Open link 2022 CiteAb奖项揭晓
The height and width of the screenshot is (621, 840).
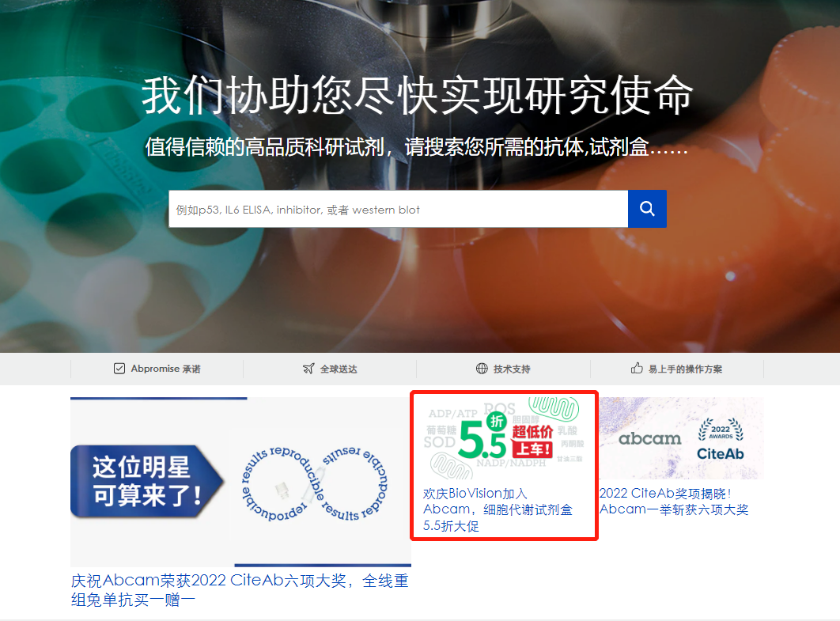(674, 502)
